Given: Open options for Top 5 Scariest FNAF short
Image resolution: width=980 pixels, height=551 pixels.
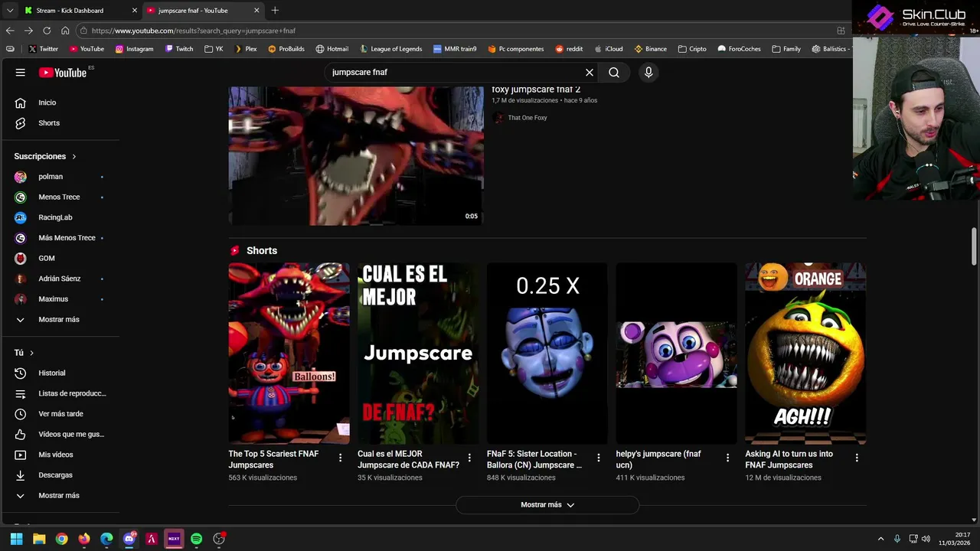Looking at the screenshot, I should click(x=341, y=458).
